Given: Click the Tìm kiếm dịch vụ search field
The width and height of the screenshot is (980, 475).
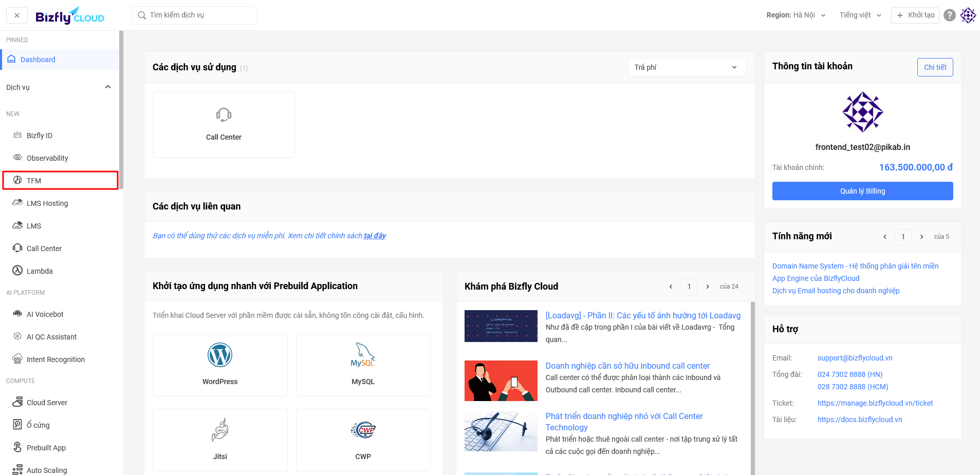Looking at the screenshot, I should pos(194,15).
